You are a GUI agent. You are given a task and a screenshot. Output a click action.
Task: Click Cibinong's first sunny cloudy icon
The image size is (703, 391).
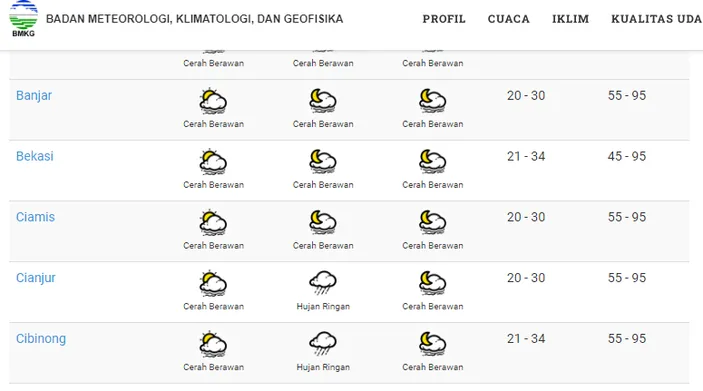[213, 344]
